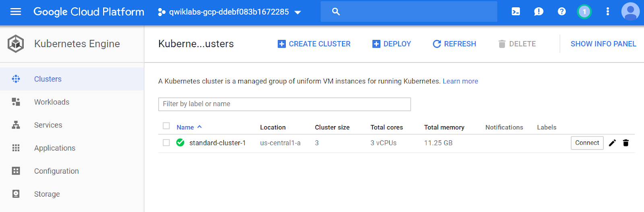Focus the Filter by label or name field
This screenshot has width=644, height=212.
coord(285,104)
